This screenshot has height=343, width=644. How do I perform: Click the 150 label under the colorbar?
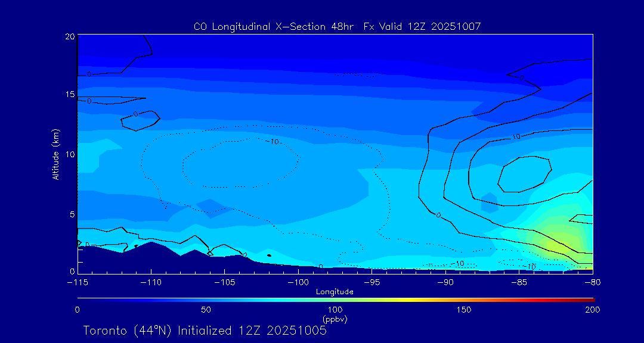[x=463, y=310]
